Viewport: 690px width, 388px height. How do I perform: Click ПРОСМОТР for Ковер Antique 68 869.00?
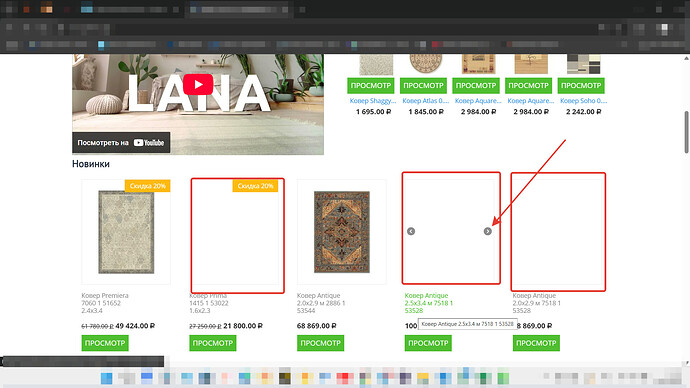click(x=320, y=343)
